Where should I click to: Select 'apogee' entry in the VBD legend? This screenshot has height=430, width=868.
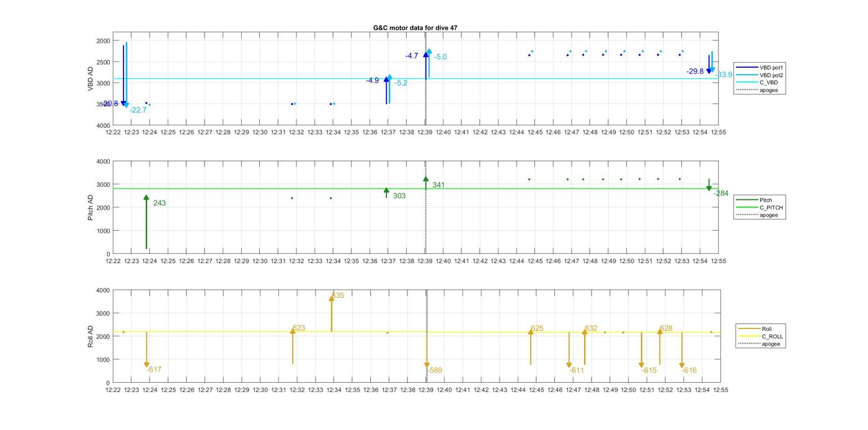tap(757, 90)
